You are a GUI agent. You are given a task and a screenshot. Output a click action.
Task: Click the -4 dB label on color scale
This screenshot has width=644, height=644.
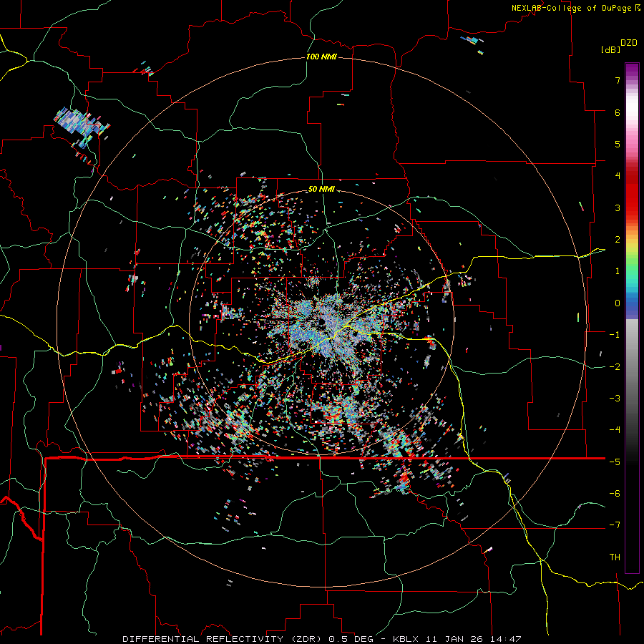tap(615, 430)
